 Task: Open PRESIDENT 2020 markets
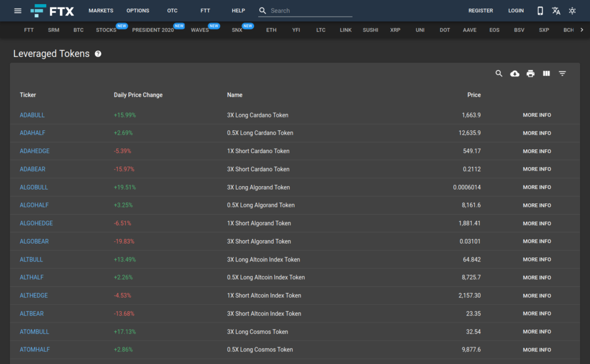pos(153,30)
